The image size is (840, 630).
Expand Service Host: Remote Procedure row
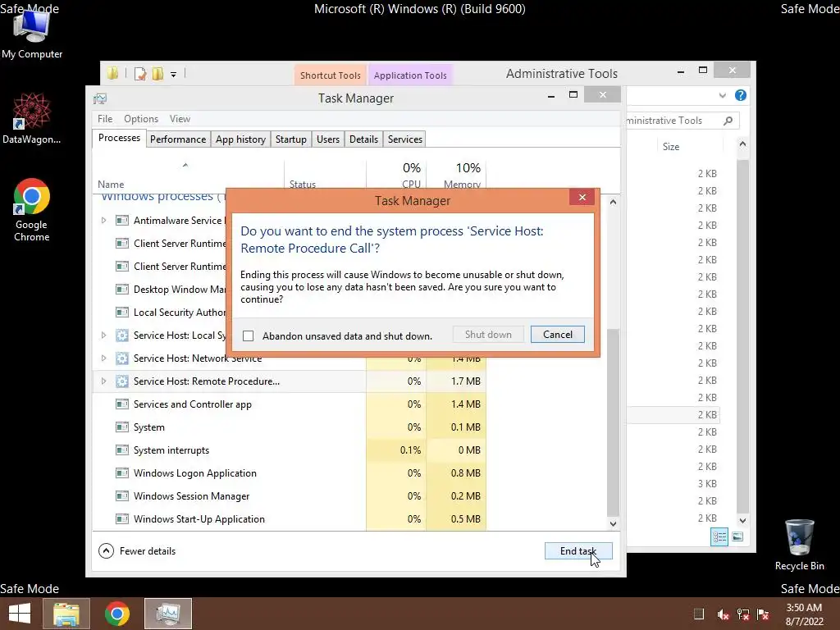[x=103, y=381]
